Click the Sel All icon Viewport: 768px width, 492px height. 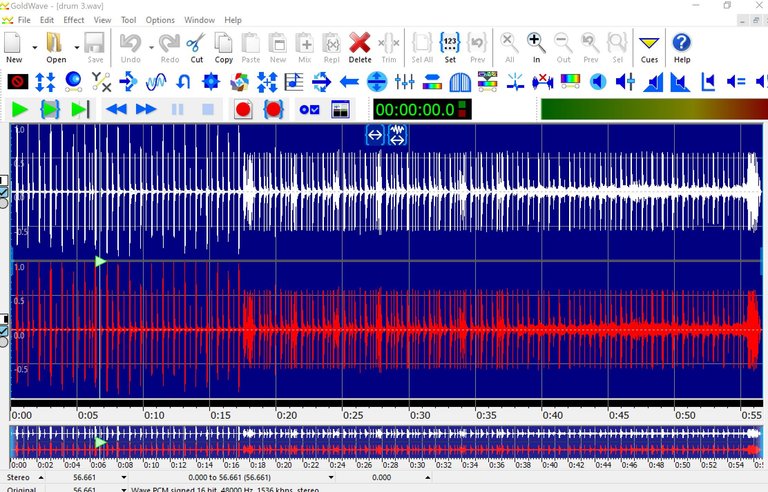(422, 47)
